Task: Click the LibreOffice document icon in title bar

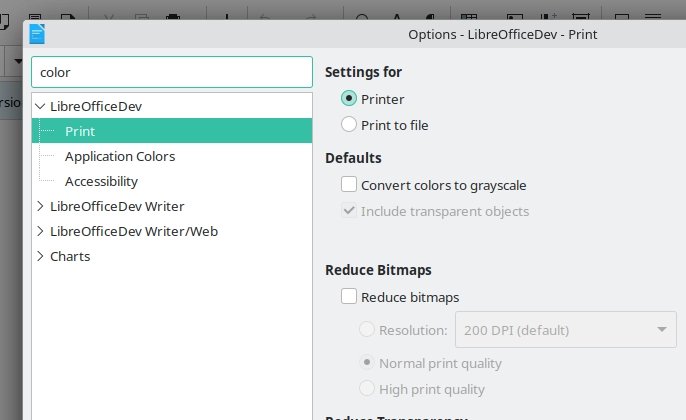Action: tap(37, 34)
